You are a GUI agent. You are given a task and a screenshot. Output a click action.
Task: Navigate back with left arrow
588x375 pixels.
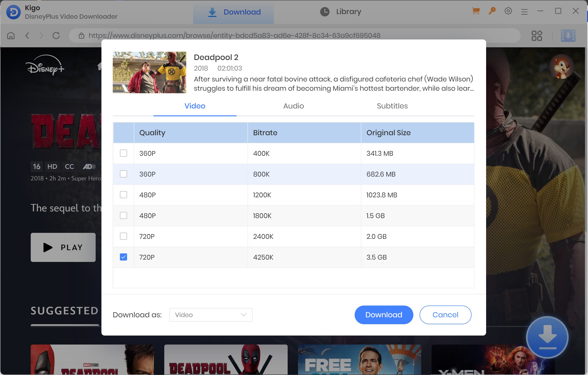pyautogui.click(x=27, y=36)
